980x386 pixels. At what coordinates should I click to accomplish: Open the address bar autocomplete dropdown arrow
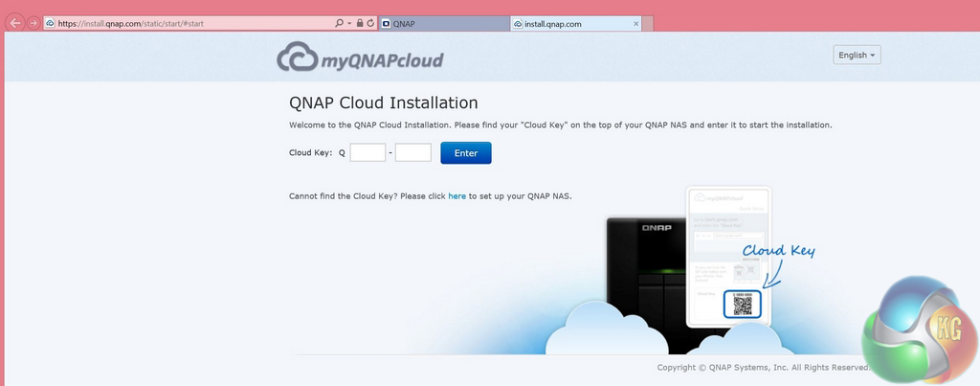[x=349, y=23]
